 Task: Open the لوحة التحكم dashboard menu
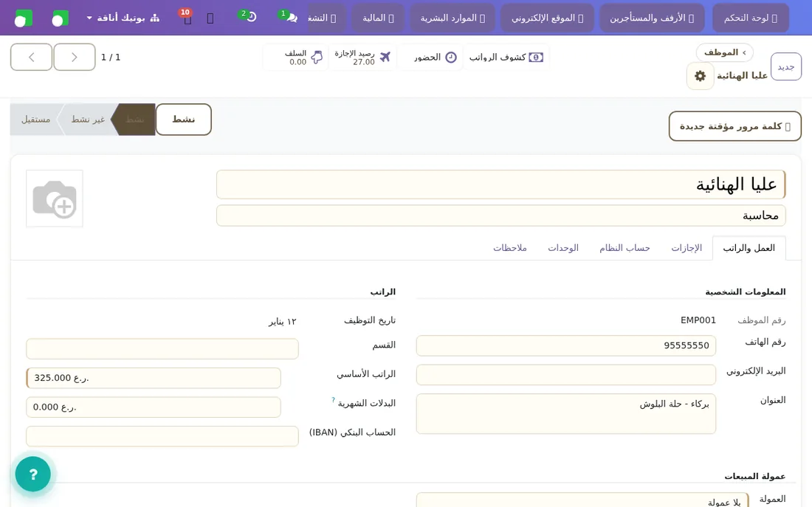tap(751, 18)
